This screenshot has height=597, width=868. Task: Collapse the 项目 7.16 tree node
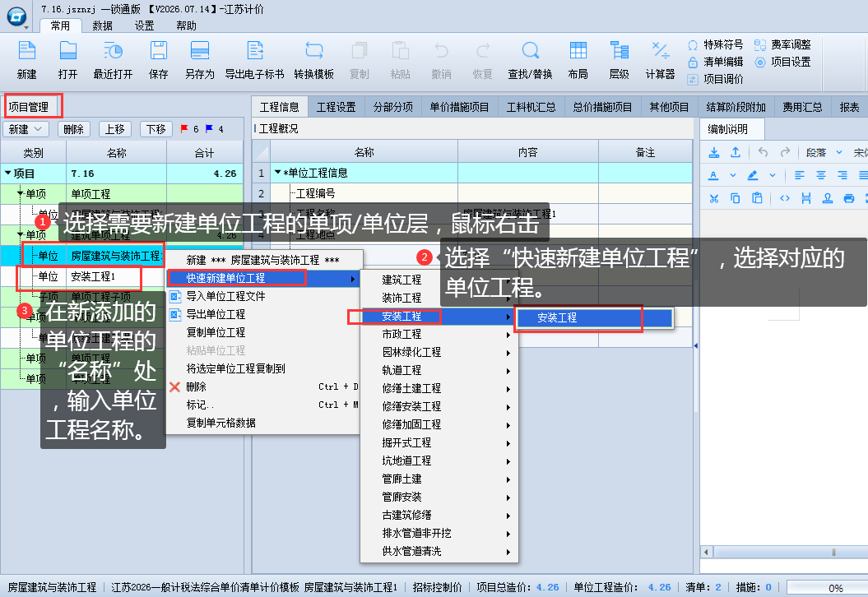coord(7,174)
